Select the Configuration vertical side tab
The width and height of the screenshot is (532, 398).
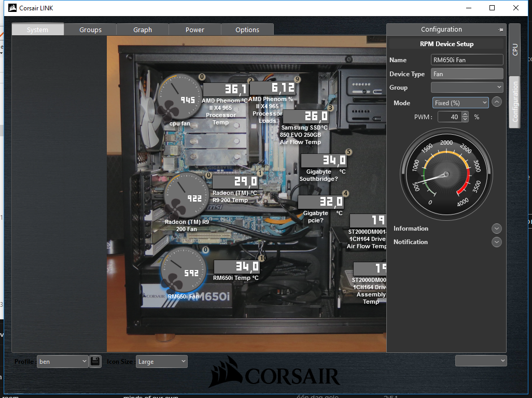coord(515,102)
